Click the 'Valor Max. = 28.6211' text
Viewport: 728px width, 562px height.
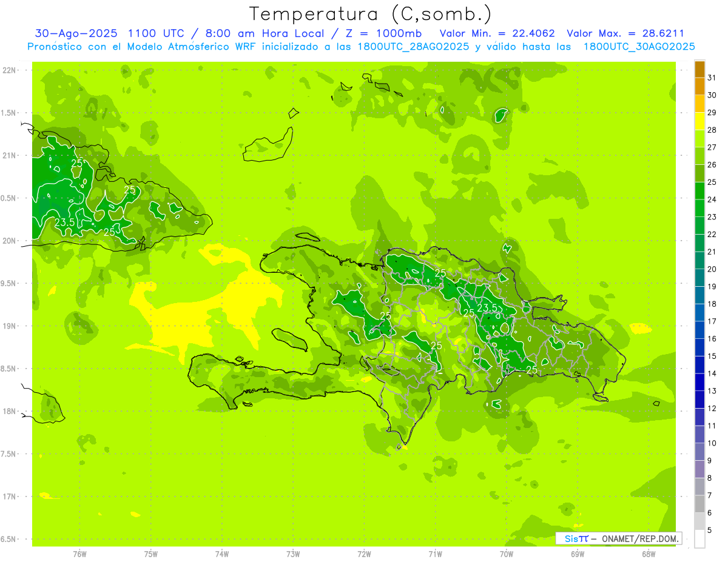pos(625,33)
